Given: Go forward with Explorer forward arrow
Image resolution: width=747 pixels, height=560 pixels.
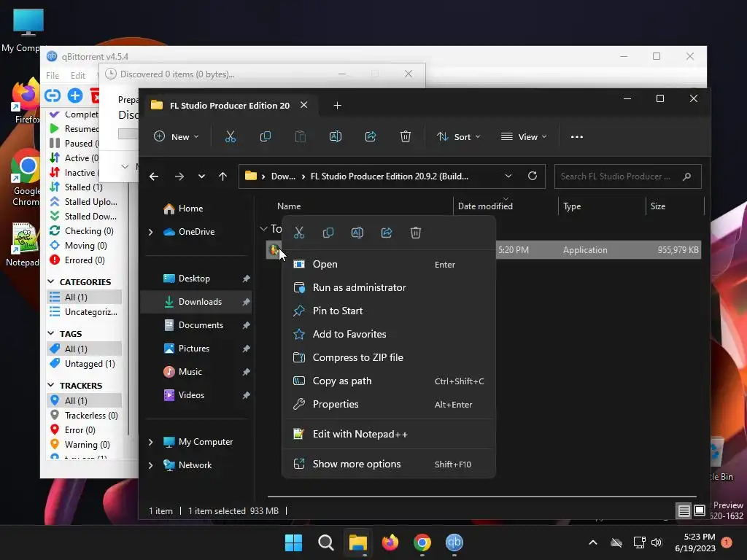Looking at the screenshot, I should coord(179,176).
